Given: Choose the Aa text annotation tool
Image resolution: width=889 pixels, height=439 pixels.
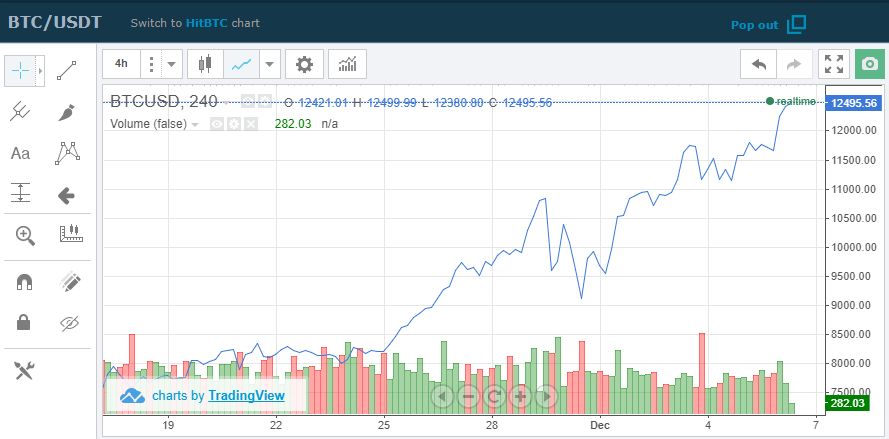Looking at the screenshot, I should tap(21, 153).
